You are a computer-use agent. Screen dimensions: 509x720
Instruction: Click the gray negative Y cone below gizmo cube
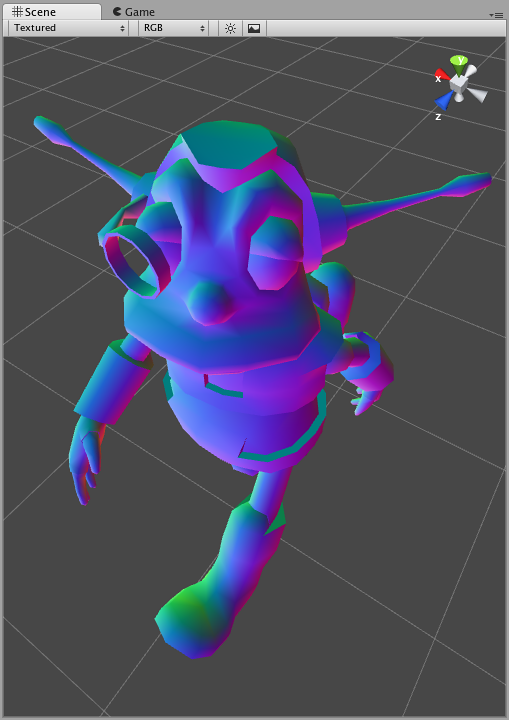click(x=459, y=97)
